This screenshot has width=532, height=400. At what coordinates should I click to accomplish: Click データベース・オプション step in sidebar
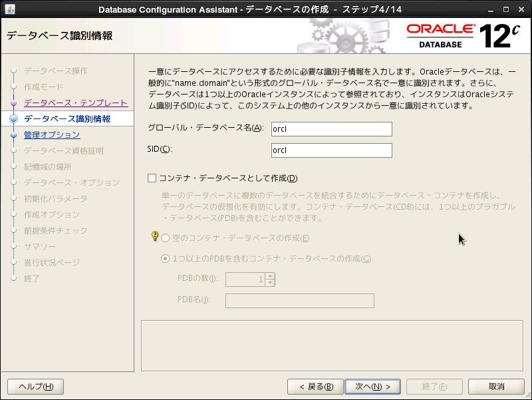pos(72,182)
